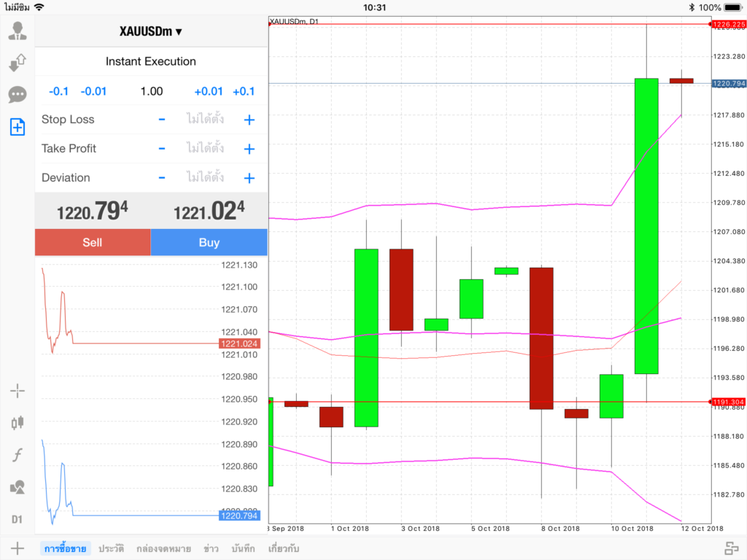Switch to the ประวัติ tab
This screenshot has width=747, height=560.
pos(112,548)
